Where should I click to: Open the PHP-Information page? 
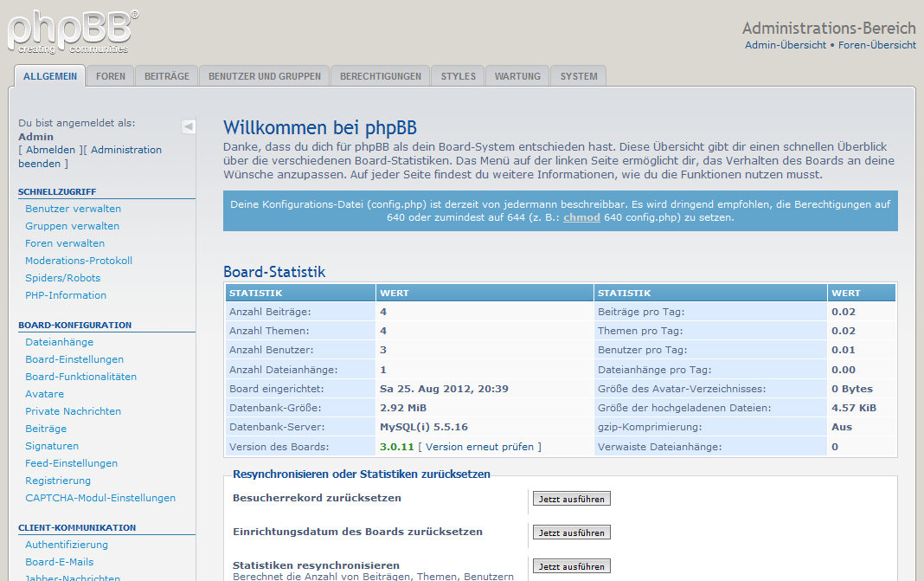66,295
